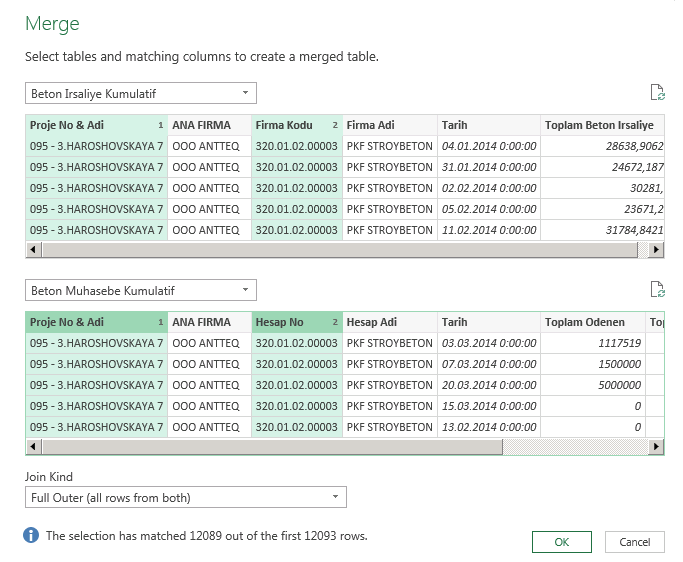Image resolution: width=683 pixels, height=562 pixels.
Task: Select the Toplam Odenen column header
Action: tap(593, 322)
